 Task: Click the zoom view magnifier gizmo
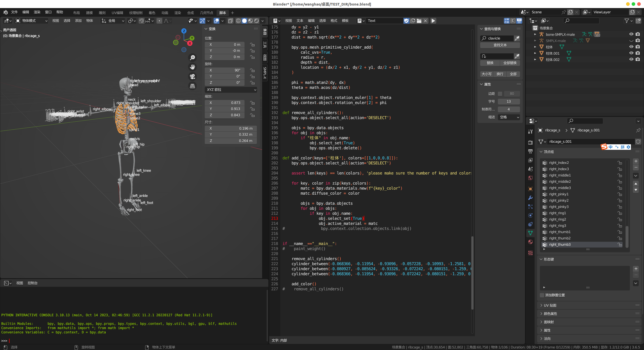pos(192,58)
